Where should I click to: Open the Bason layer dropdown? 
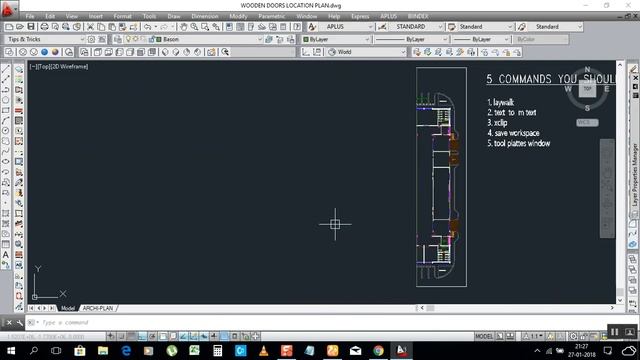coord(259,40)
